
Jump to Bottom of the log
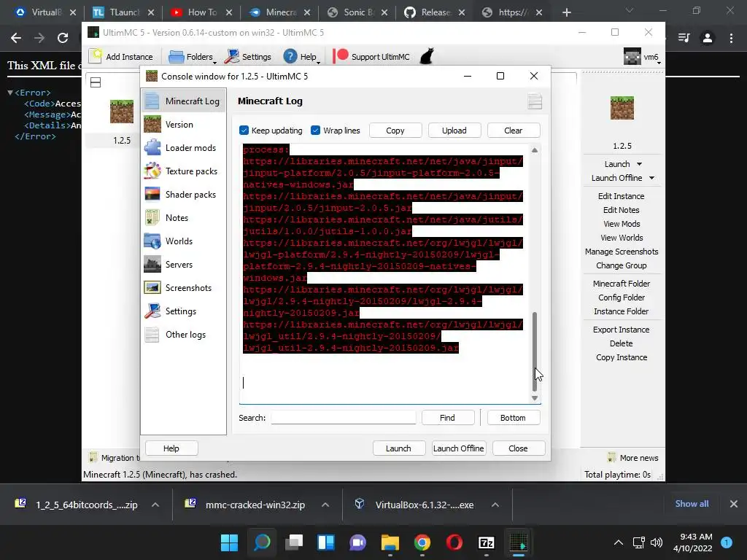click(x=514, y=418)
